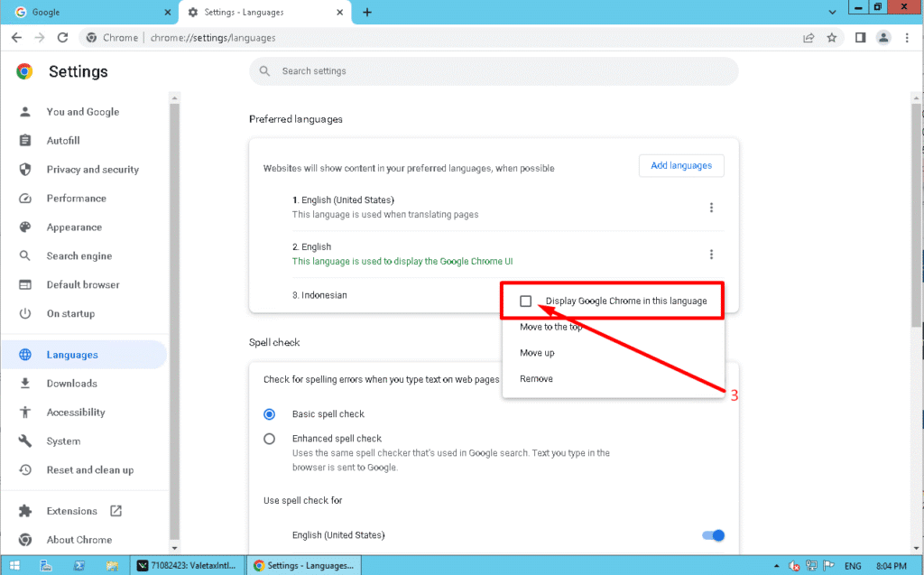The width and height of the screenshot is (924, 575).
Task: Reload the settings page
Action: pyautogui.click(x=62, y=38)
